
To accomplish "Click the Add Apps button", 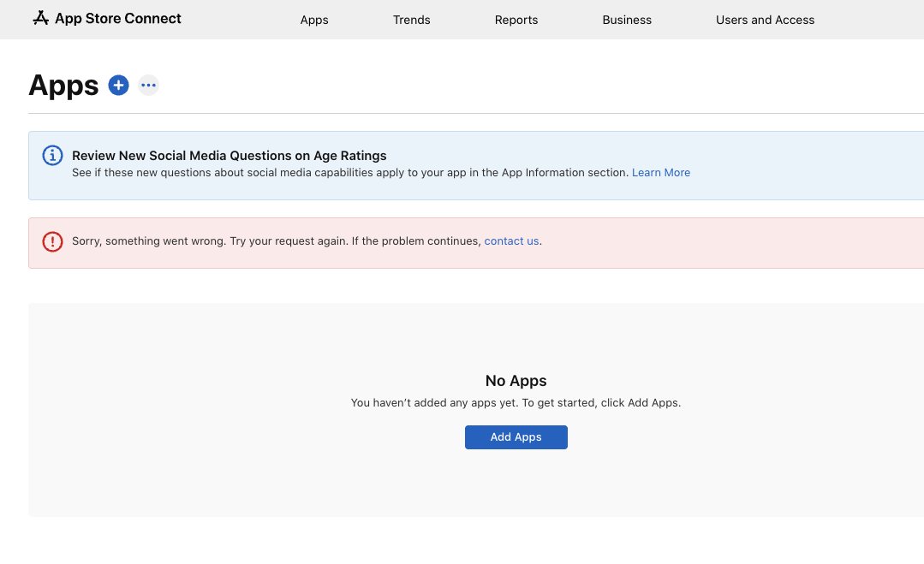I will coord(516,437).
